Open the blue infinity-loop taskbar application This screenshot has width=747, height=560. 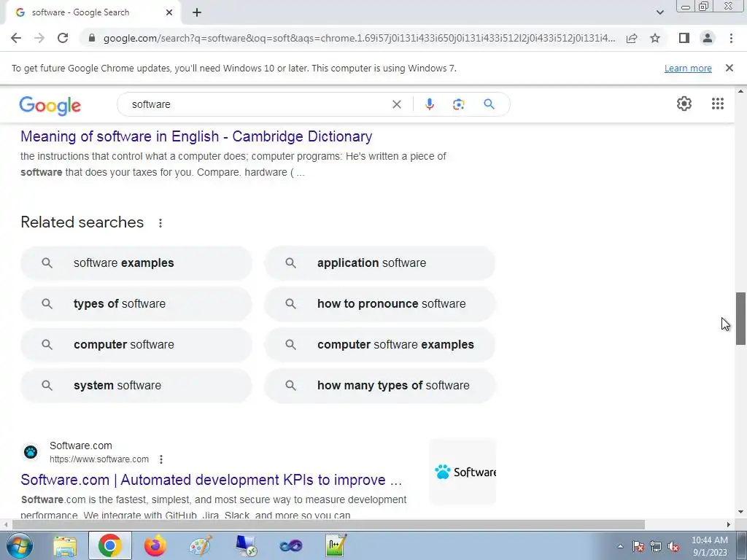pos(291,545)
